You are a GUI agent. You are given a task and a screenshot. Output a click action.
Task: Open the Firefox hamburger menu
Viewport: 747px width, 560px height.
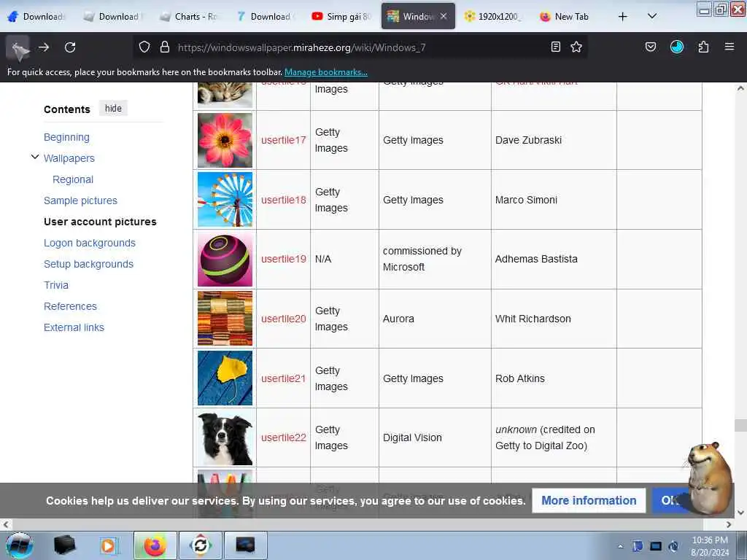click(x=729, y=47)
